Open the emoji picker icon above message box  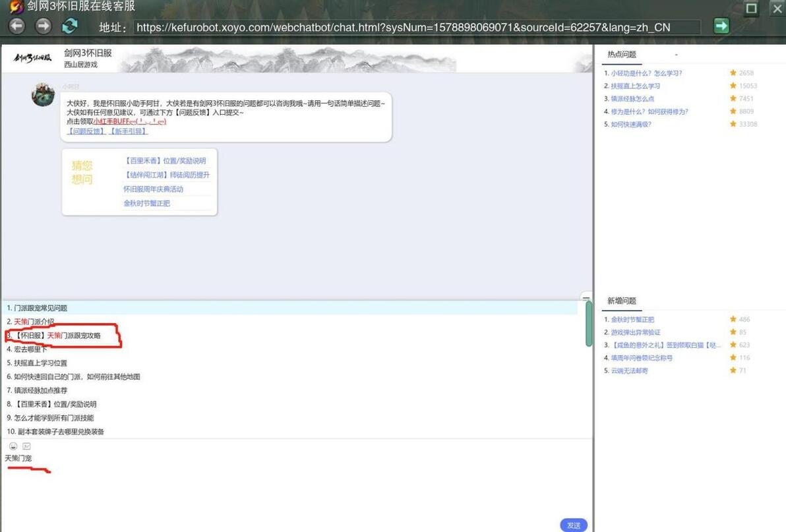pyautogui.click(x=13, y=446)
